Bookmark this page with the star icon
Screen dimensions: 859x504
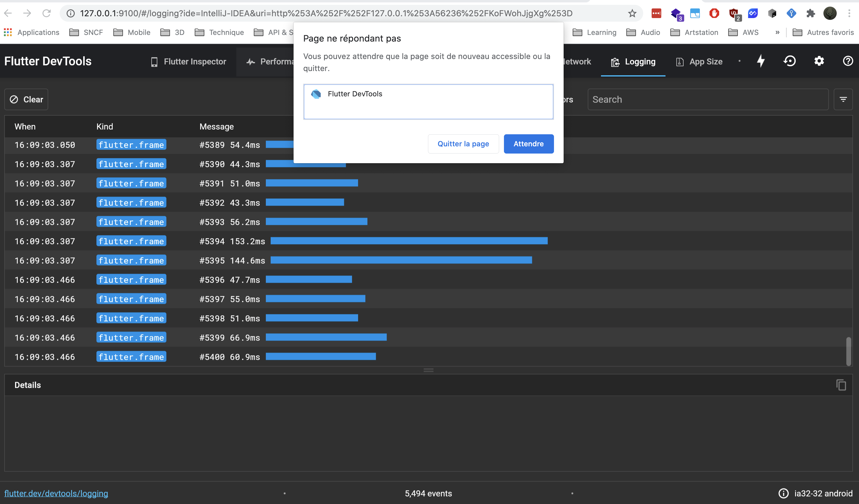632,14
